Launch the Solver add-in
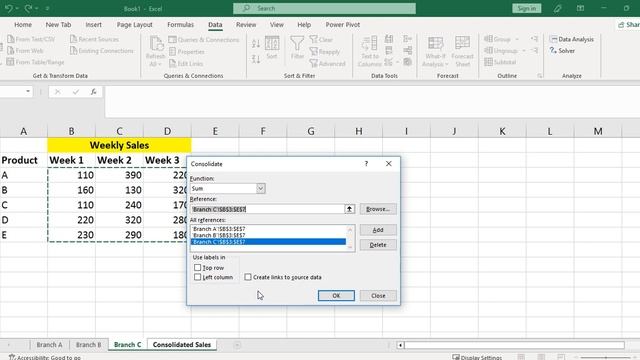This screenshot has height=360, width=640. pos(562,51)
